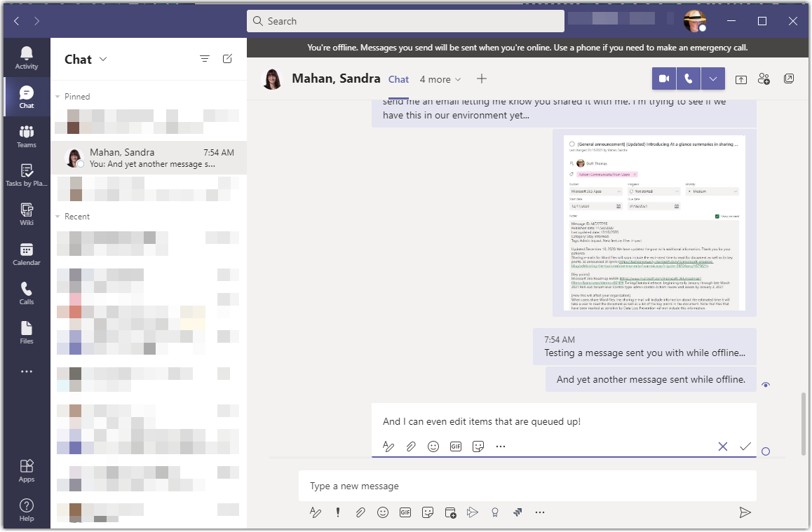This screenshot has height=532, width=812.
Task: Expand the "4 more" tabs dropdown
Action: (440, 79)
